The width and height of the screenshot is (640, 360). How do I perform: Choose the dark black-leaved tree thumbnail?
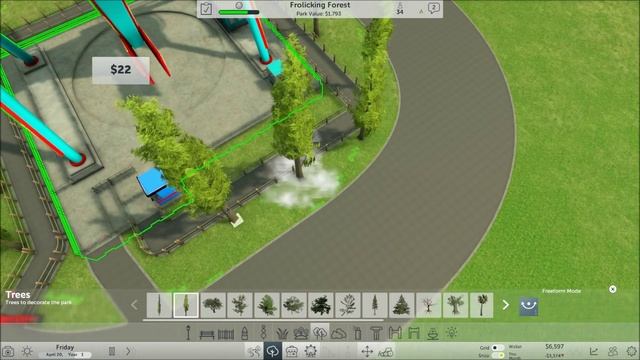[x=320, y=305]
